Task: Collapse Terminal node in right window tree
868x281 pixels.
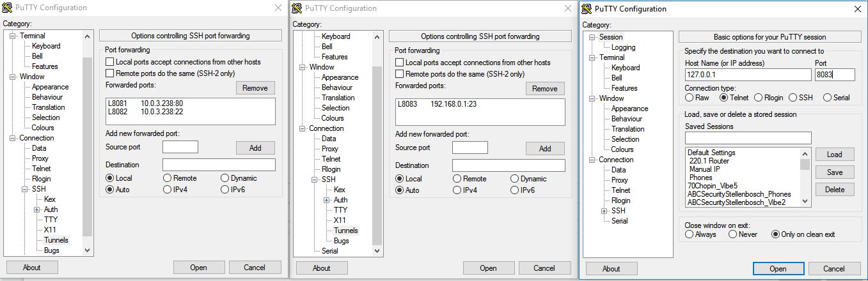Action: pos(593,57)
